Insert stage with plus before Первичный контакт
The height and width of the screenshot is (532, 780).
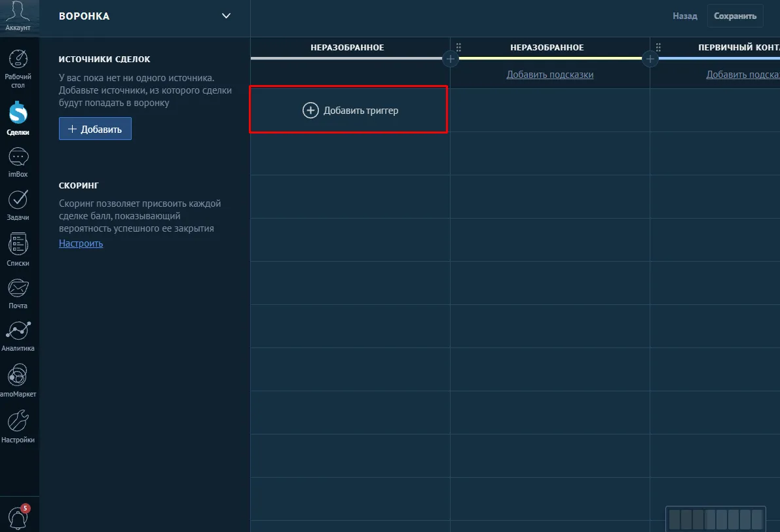[x=650, y=59]
